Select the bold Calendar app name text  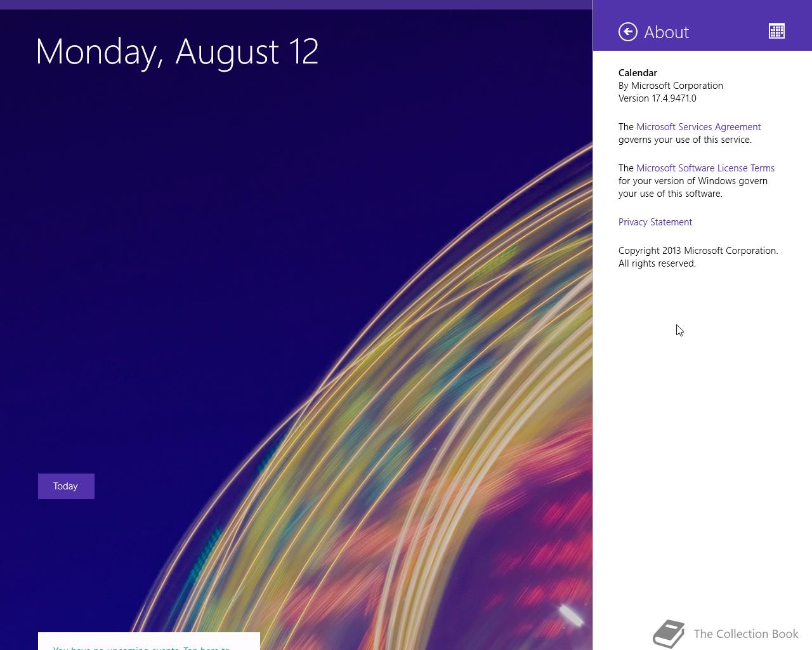[638, 73]
